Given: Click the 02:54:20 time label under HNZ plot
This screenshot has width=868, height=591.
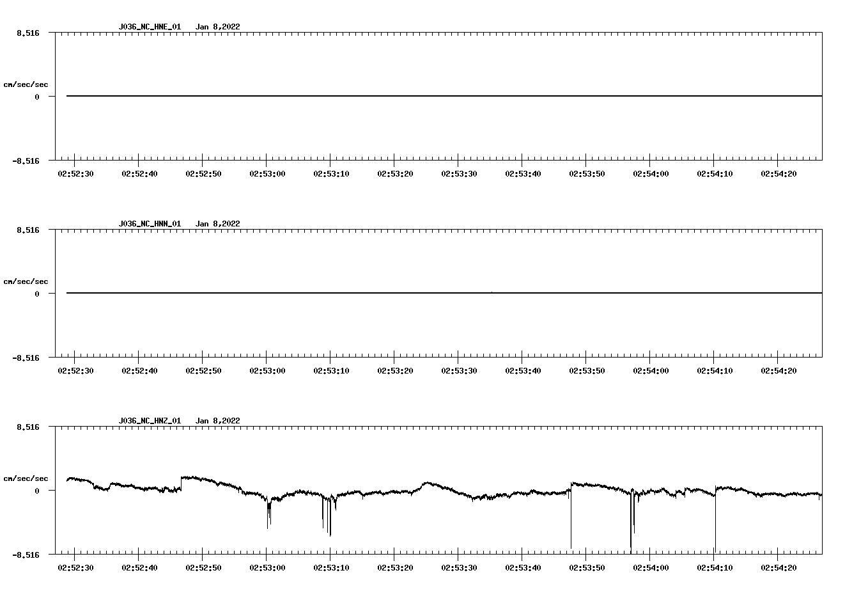Looking at the screenshot, I should [779, 568].
